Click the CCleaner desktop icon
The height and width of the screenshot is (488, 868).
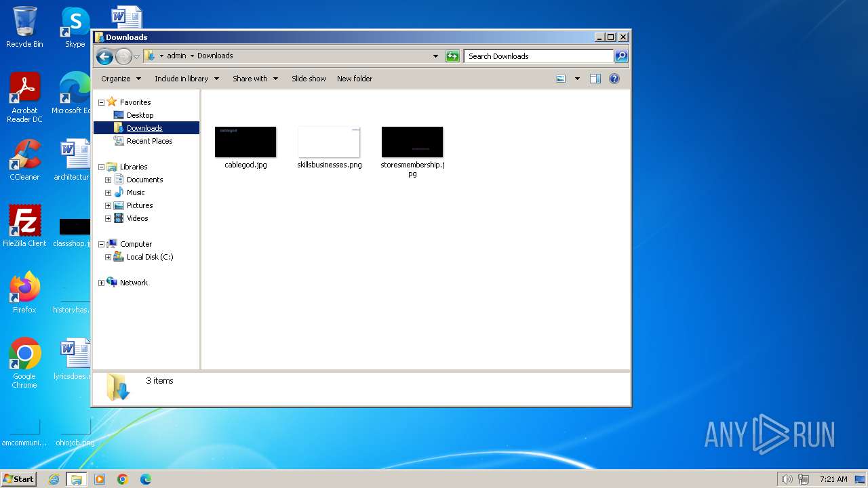[24, 160]
